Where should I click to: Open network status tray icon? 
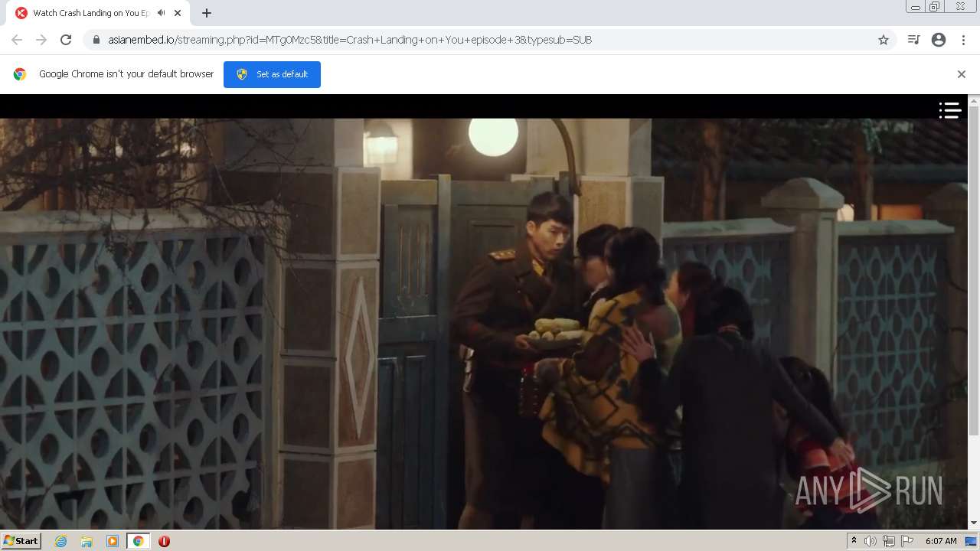point(889,541)
